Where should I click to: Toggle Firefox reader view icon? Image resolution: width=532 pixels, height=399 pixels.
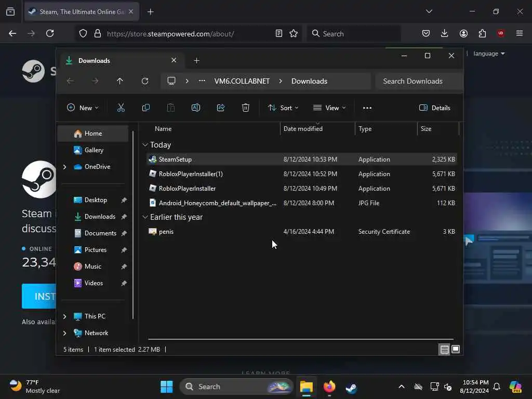point(279,33)
